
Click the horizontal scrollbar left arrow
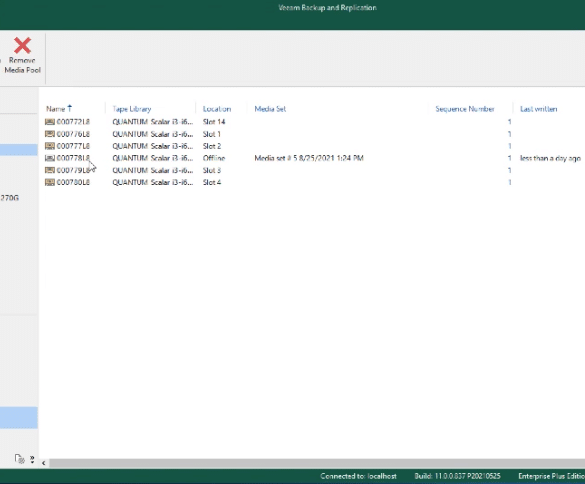coord(44,463)
